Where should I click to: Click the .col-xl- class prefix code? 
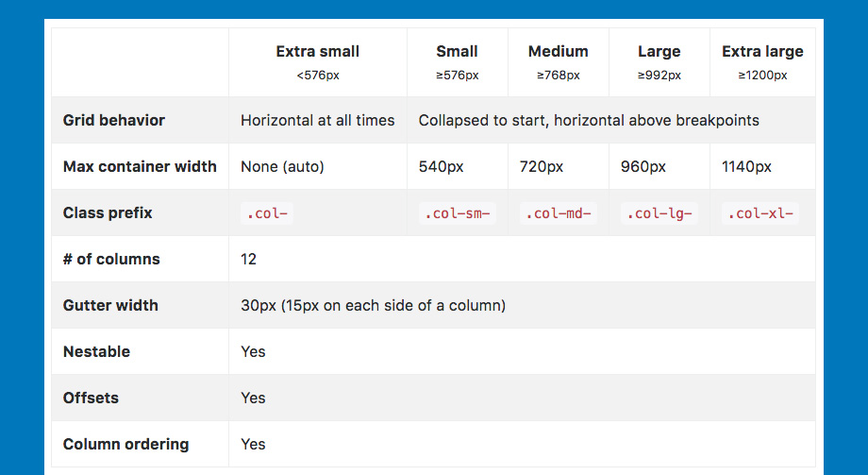(760, 213)
